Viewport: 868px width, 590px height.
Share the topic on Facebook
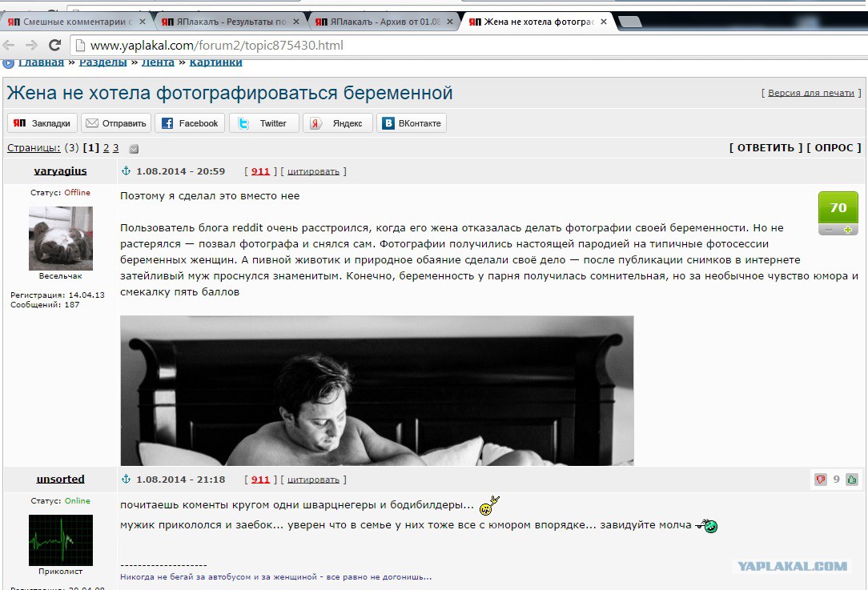point(190,122)
